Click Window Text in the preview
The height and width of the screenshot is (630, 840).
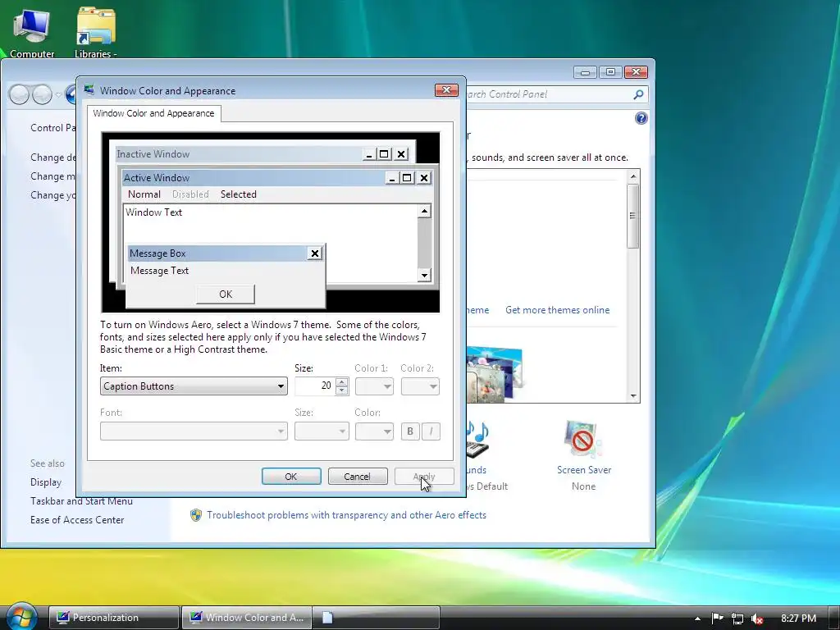pos(153,212)
